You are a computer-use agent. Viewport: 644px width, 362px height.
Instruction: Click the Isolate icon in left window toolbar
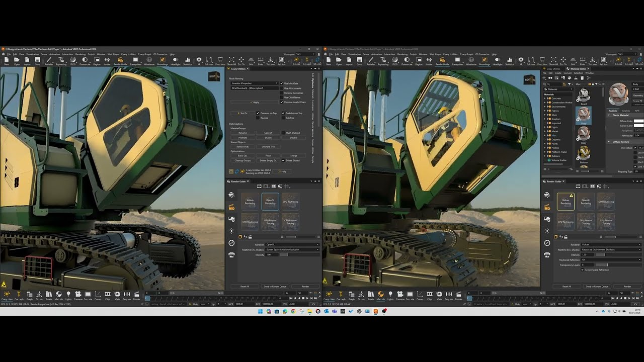pos(107,61)
